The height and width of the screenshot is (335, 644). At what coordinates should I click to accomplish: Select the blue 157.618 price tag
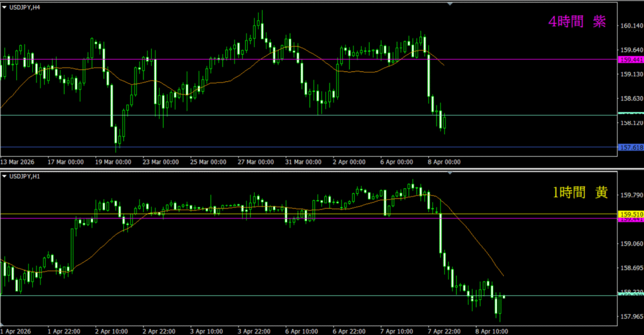tap(631, 147)
